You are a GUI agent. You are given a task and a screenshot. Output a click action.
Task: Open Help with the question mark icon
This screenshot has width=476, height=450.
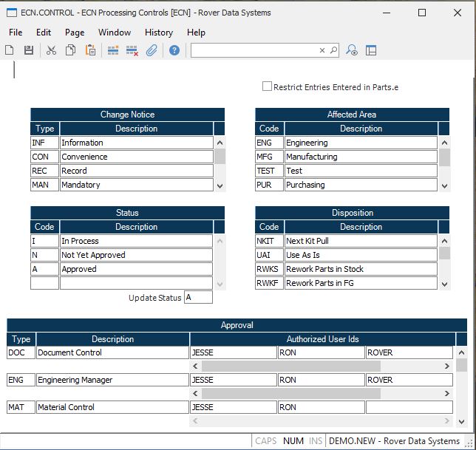[174, 50]
